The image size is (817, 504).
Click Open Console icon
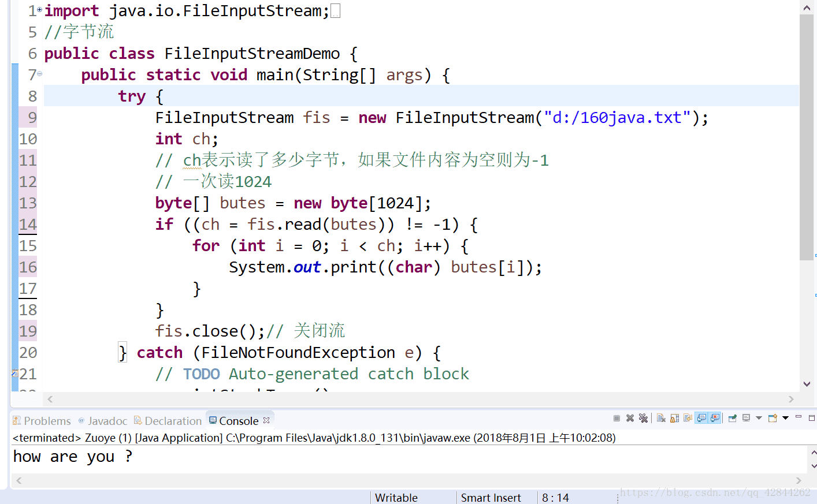773,418
